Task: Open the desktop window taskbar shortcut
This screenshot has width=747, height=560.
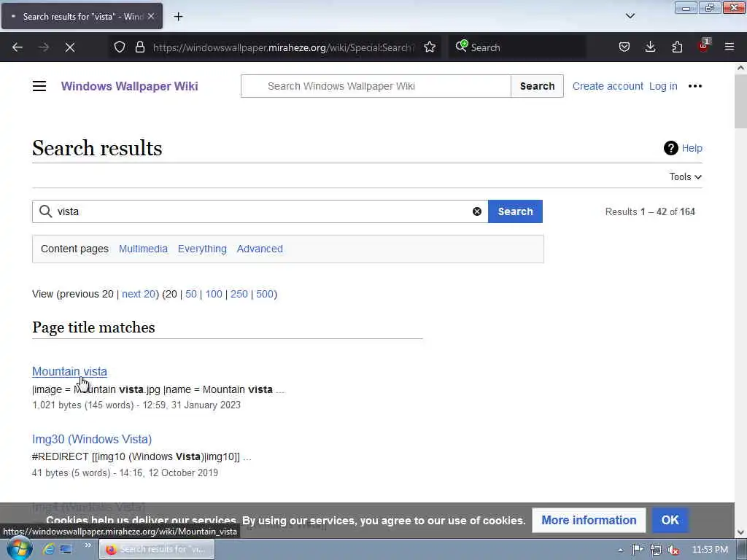Action: coord(66,549)
